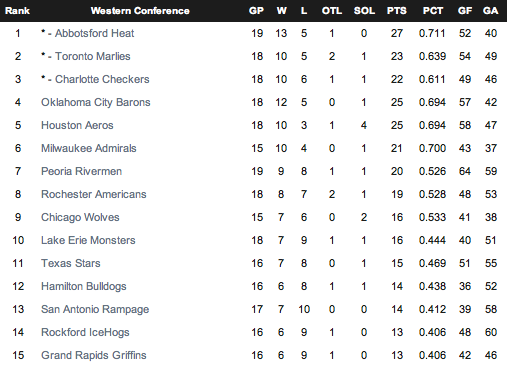Open Rochester Americans team page
507x366 pixels.
(94, 194)
